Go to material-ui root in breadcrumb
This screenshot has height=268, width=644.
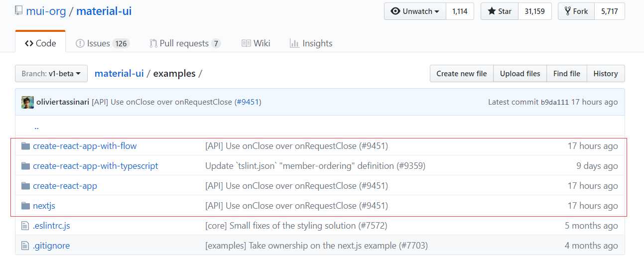tap(119, 74)
